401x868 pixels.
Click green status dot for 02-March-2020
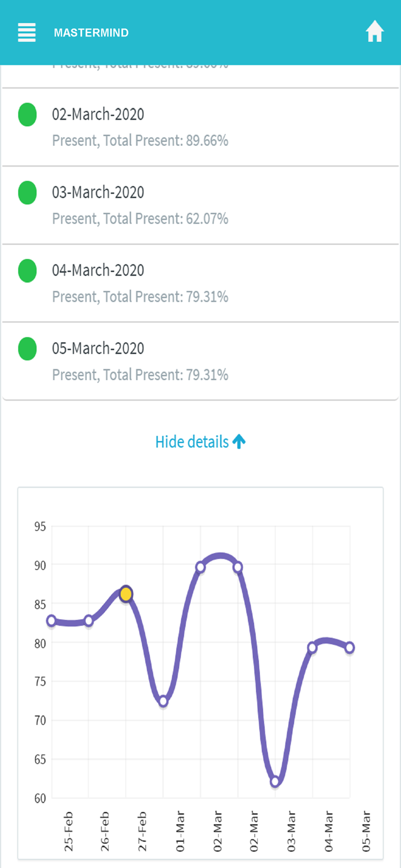pyautogui.click(x=27, y=115)
